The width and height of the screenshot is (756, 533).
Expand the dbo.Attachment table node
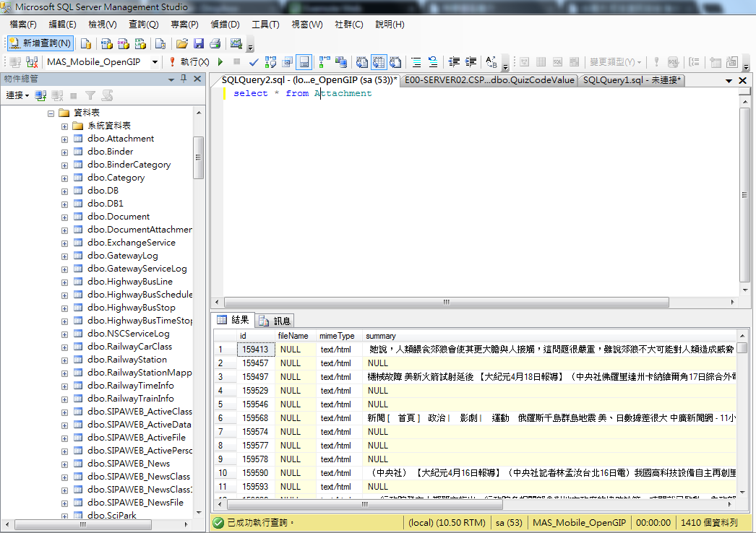[x=64, y=139]
